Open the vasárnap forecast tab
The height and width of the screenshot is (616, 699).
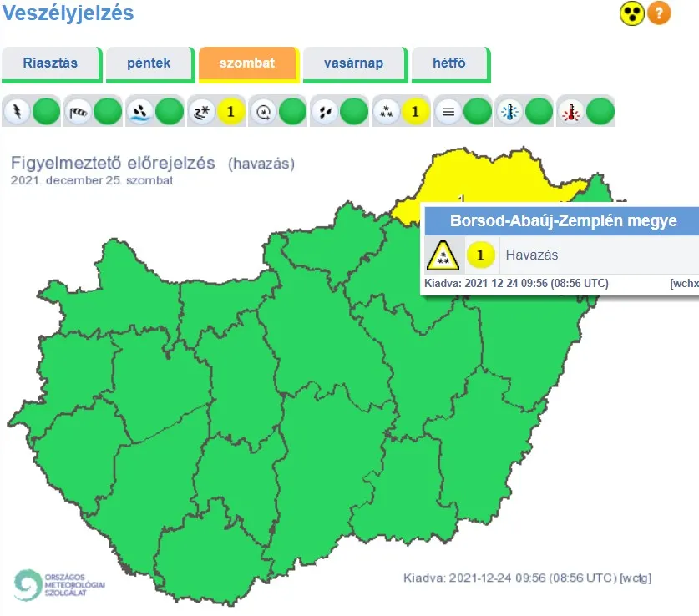pos(353,63)
